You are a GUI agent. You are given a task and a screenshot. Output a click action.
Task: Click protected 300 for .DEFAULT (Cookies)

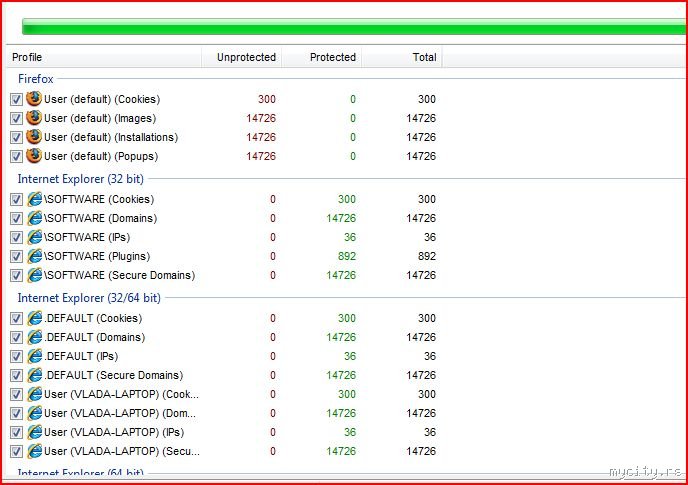[347, 318]
